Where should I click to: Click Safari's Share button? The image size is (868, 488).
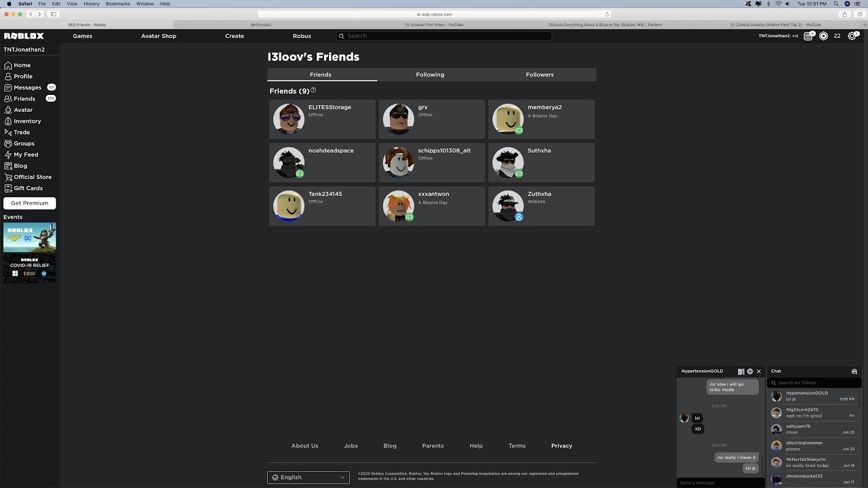[x=844, y=14]
